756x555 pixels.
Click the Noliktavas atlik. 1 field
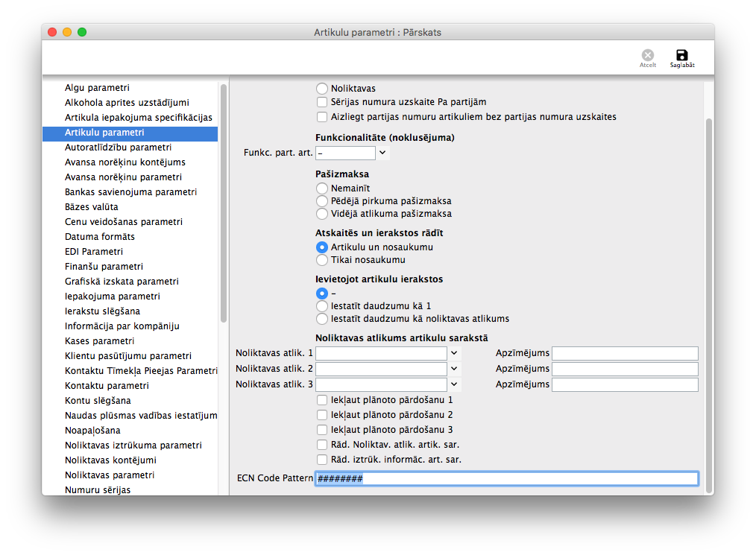pos(382,353)
